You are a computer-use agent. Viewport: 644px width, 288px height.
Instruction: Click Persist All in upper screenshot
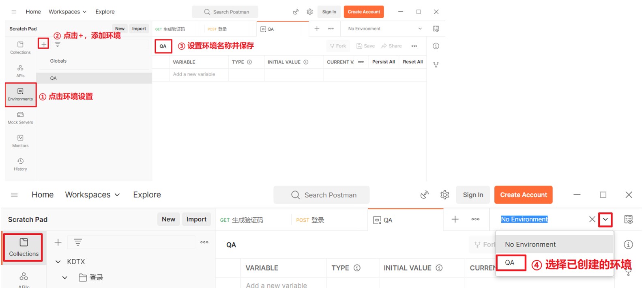383,62
